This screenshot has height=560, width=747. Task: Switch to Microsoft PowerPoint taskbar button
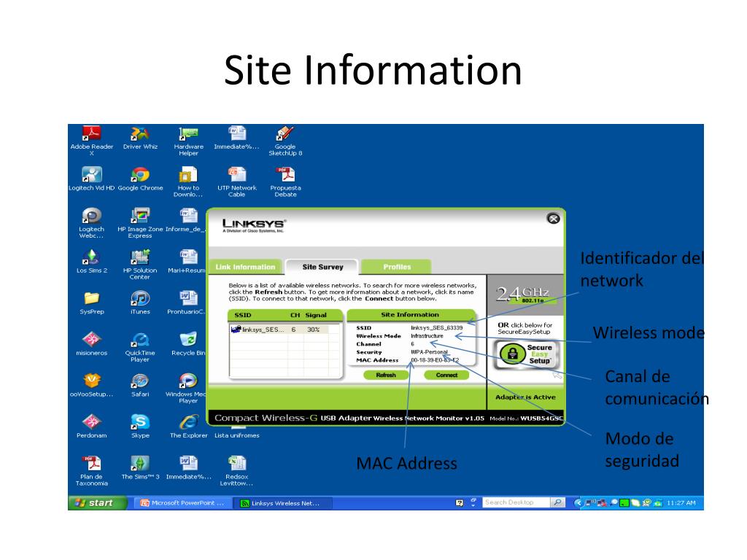point(183,503)
